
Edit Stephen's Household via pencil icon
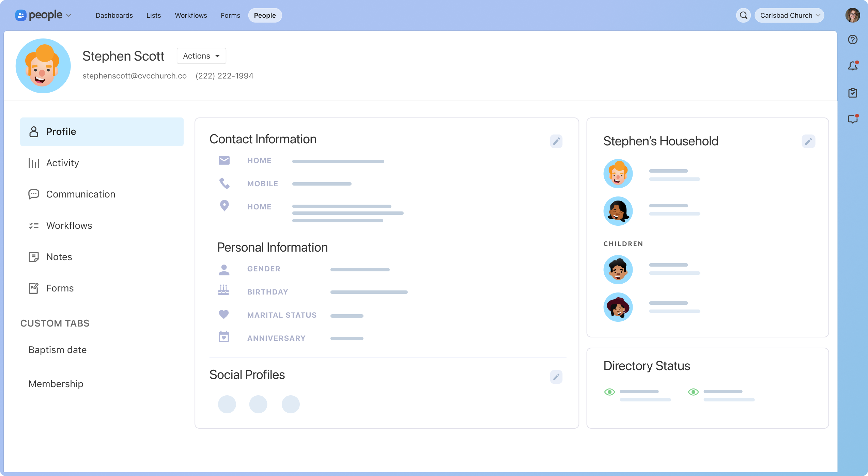(x=809, y=141)
